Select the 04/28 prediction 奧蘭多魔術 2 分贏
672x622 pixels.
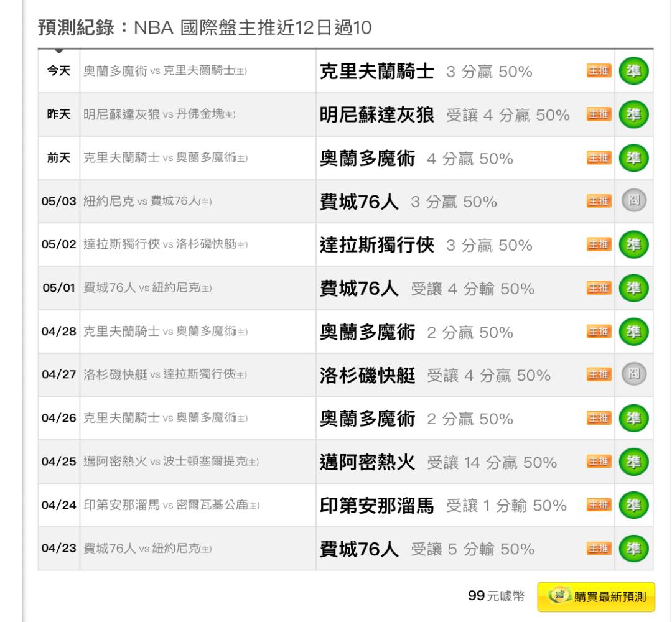(416, 332)
